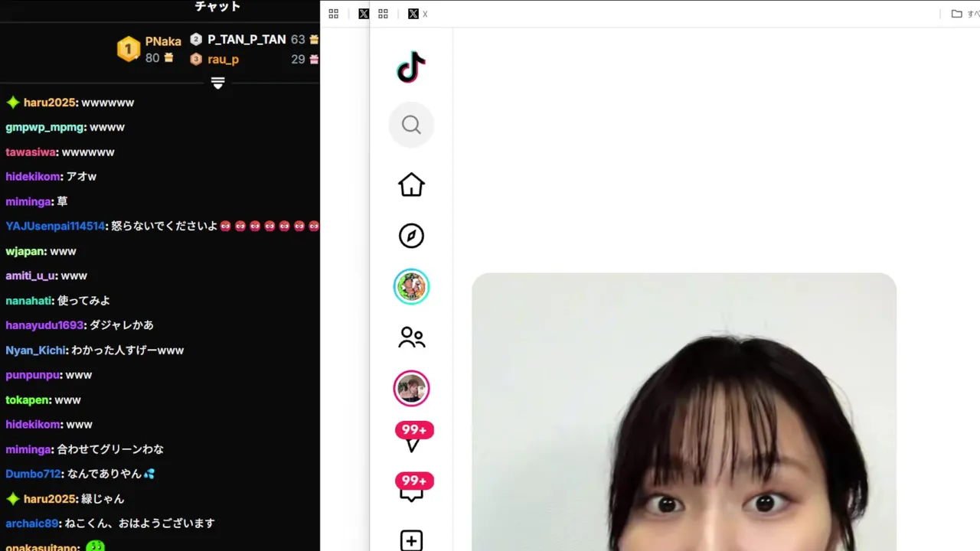
Task: Click gift icon next to PNaka's 80
Action: [x=168, y=58]
